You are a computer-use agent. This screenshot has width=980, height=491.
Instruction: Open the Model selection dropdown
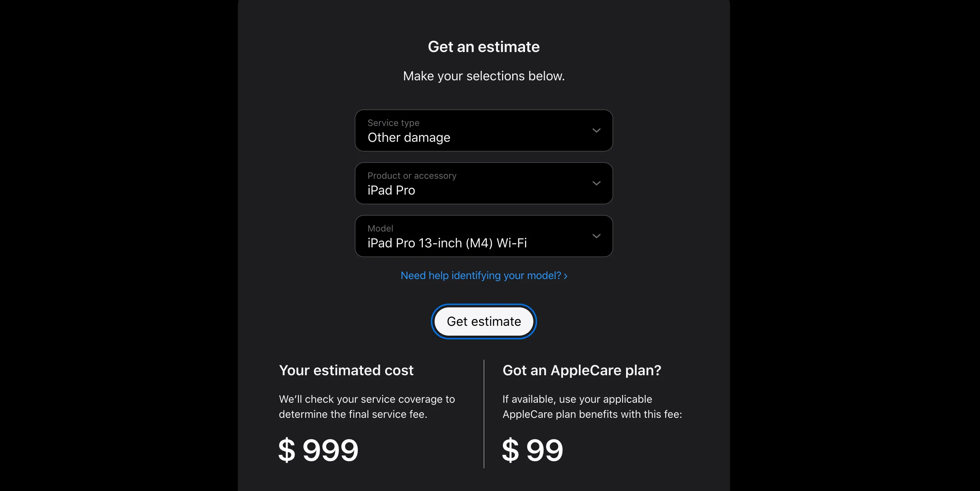click(x=484, y=236)
